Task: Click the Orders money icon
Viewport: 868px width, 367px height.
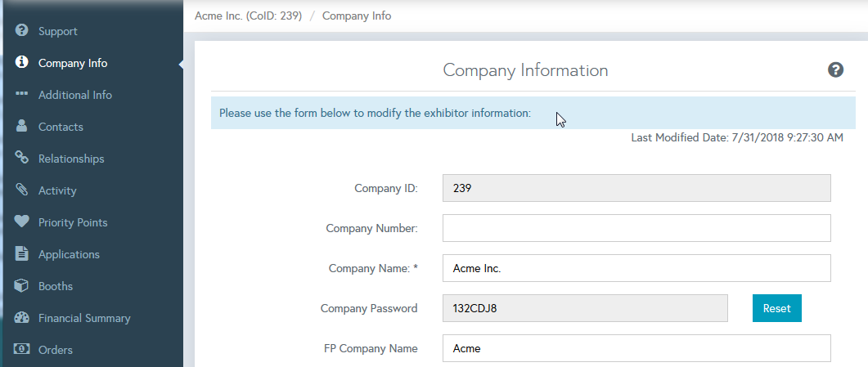Action: tap(22, 350)
